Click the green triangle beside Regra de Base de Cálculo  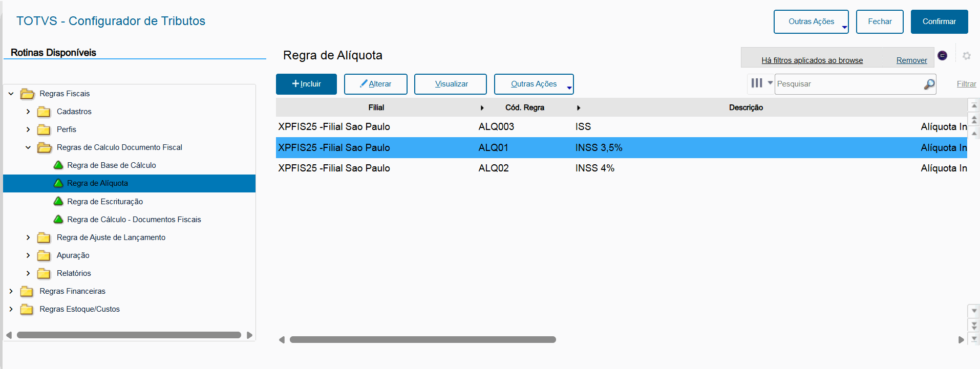click(58, 165)
